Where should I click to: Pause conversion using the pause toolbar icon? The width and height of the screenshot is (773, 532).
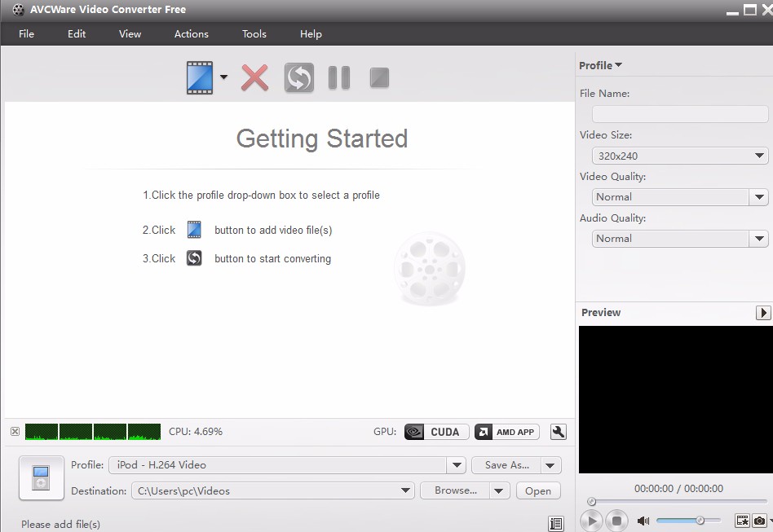click(338, 77)
